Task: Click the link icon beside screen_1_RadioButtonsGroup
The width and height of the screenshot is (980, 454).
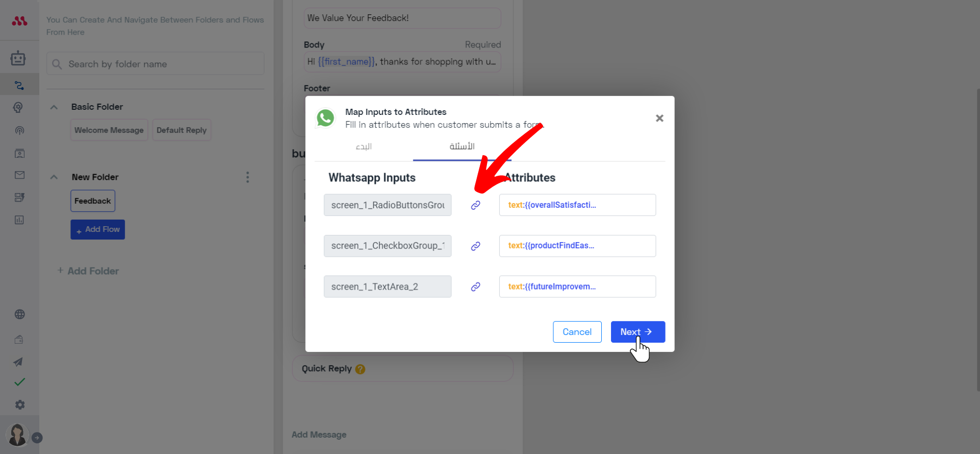Action: [x=475, y=205]
